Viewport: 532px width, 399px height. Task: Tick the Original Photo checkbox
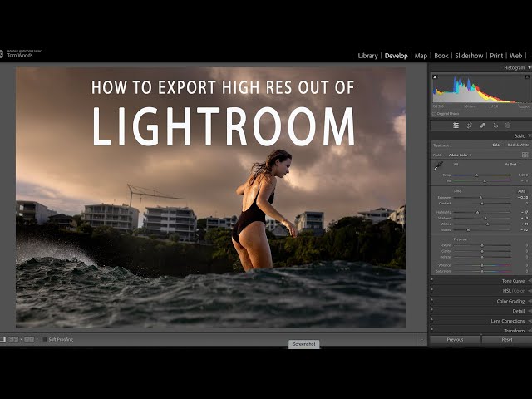tap(434, 114)
